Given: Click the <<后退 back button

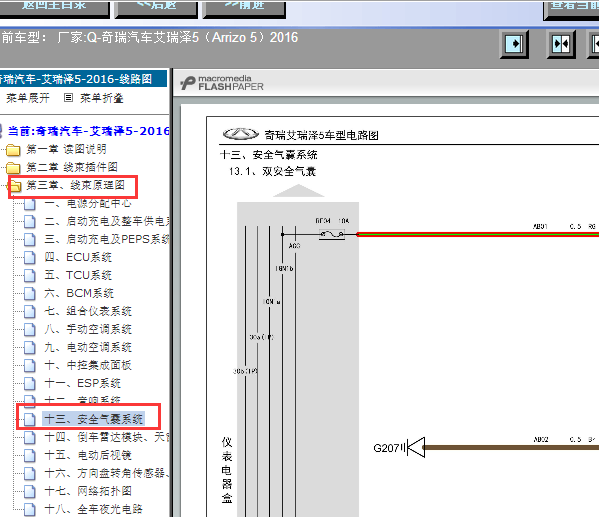Looking at the screenshot, I should [x=156, y=8].
